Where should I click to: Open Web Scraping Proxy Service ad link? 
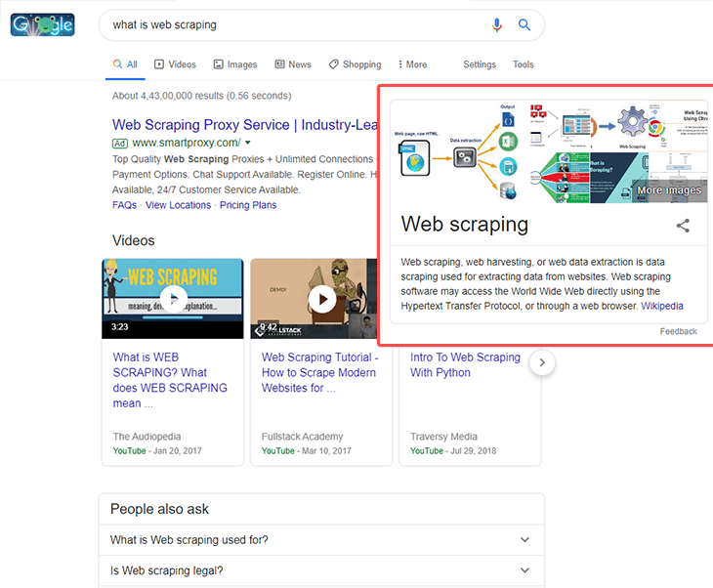(x=244, y=125)
